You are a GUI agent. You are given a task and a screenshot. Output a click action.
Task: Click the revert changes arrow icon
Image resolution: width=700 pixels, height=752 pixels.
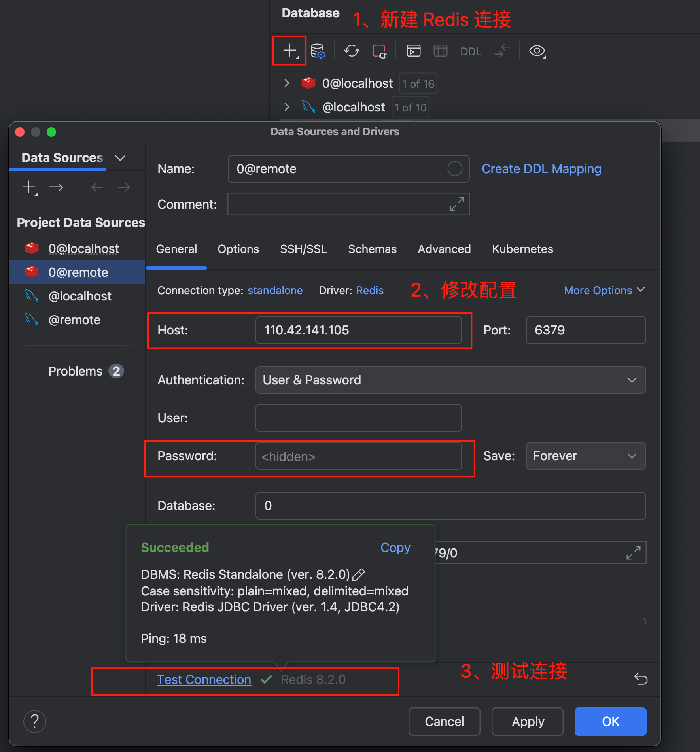[x=640, y=678]
